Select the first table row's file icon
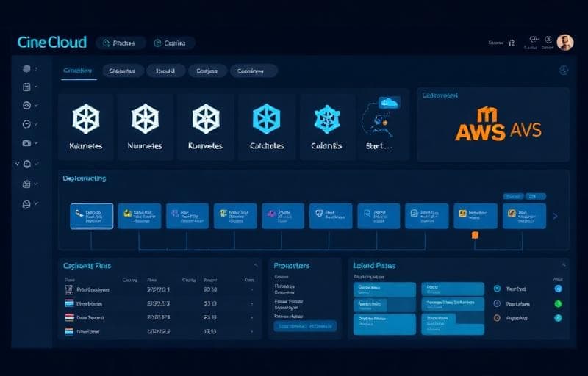588x376 pixels. point(69,289)
